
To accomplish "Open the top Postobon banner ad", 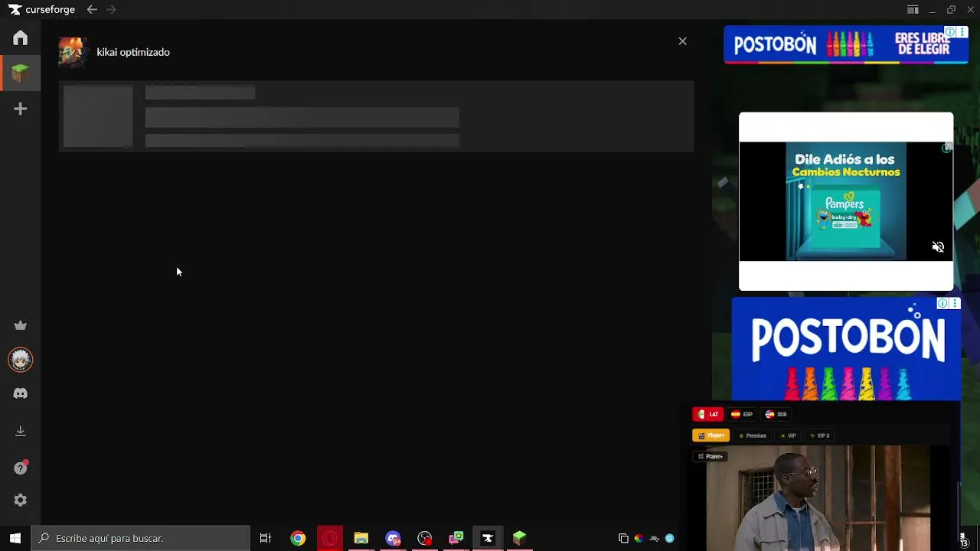I will click(846, 44).
